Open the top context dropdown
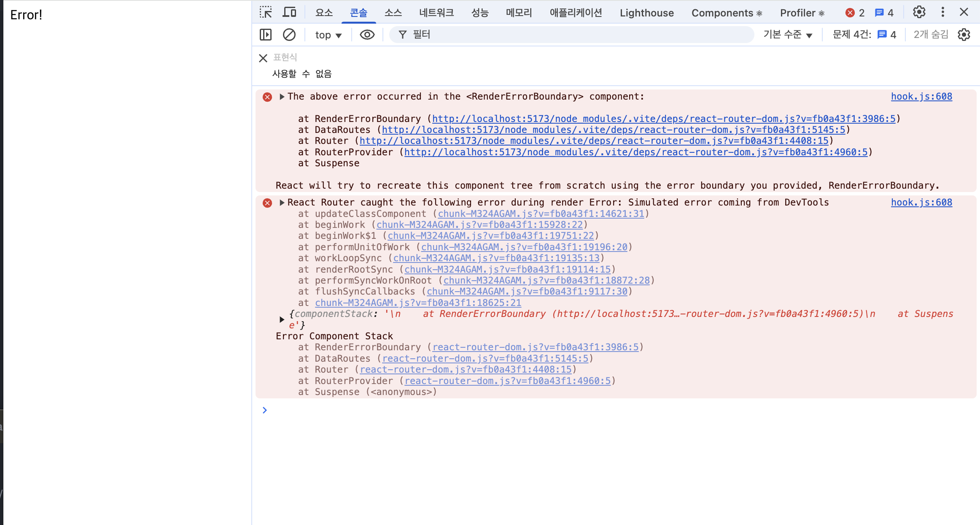Screen dimensions: 980x525 point(328,35)
